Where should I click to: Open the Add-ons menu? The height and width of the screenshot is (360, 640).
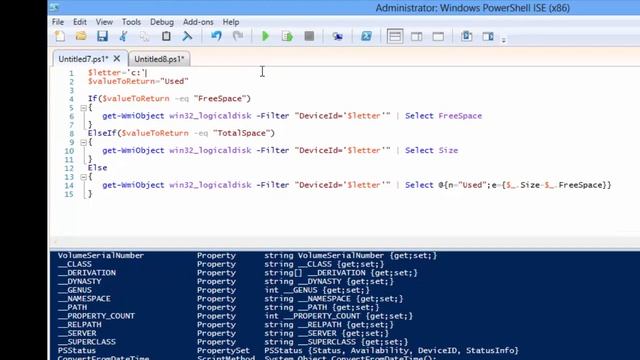click(x=198, y=22)
